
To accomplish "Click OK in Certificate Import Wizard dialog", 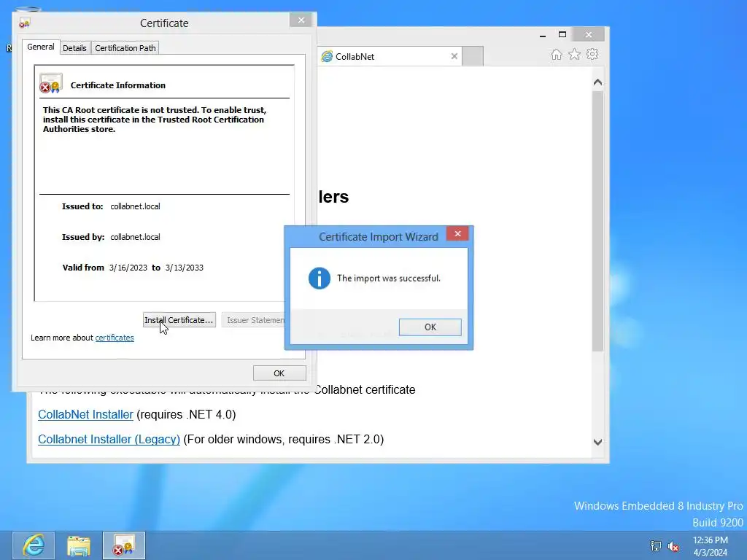I will click(x=430, y=327).
